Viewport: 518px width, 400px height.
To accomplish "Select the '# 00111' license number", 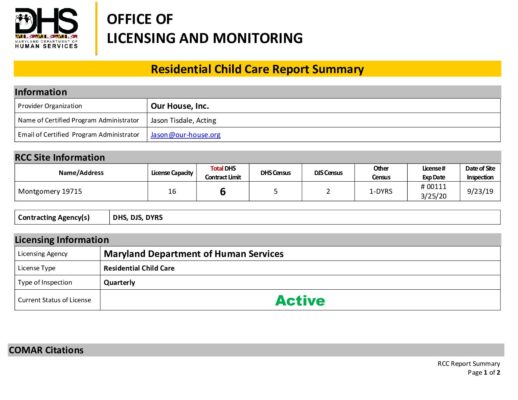I will pos(433,187).
